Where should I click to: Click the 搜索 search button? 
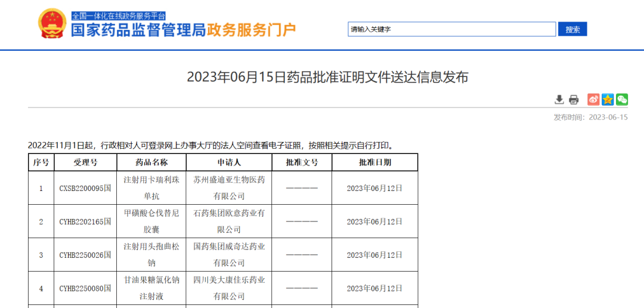point(572,29)
